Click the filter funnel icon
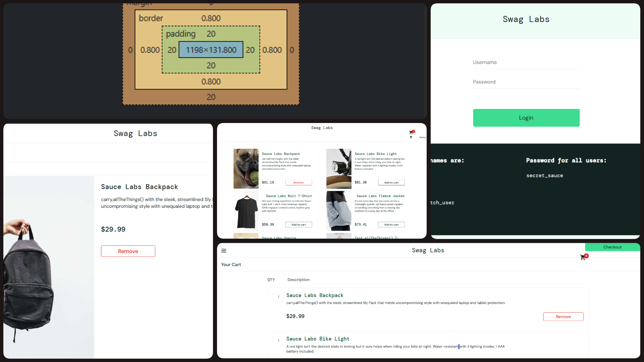 pos(411,137)
